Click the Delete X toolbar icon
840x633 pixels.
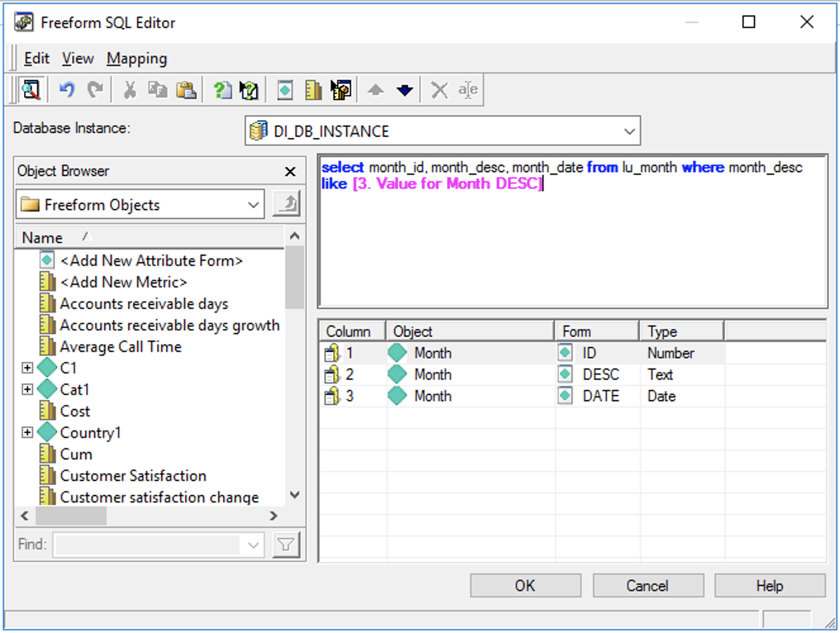[x=438, y=89]
